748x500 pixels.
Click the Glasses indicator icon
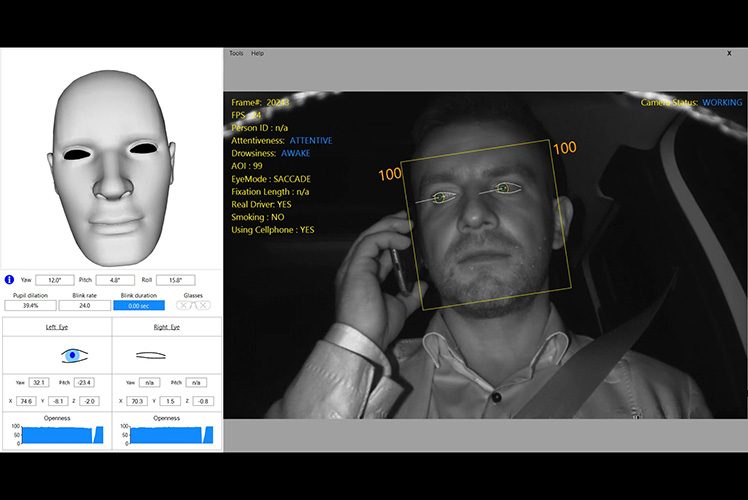192,305
